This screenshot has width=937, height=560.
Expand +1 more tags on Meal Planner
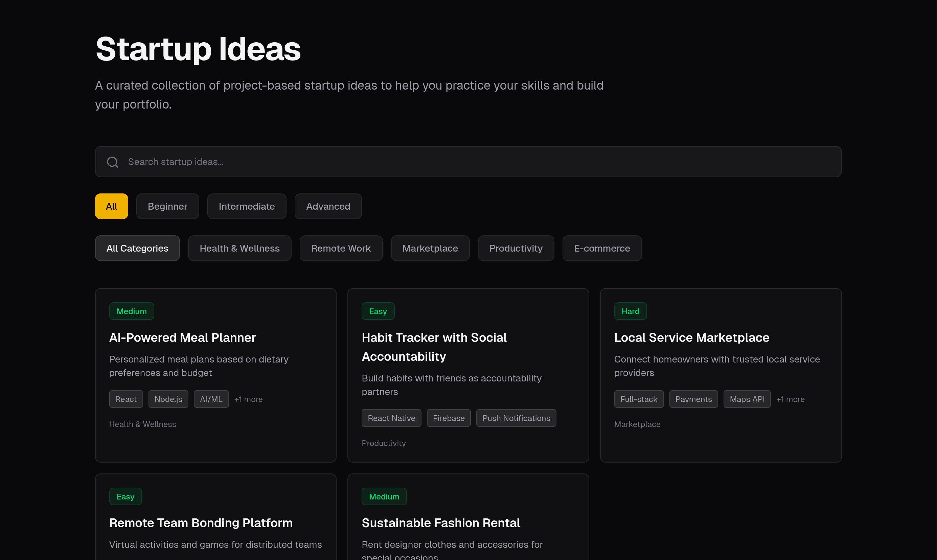(x=248, y=399)
